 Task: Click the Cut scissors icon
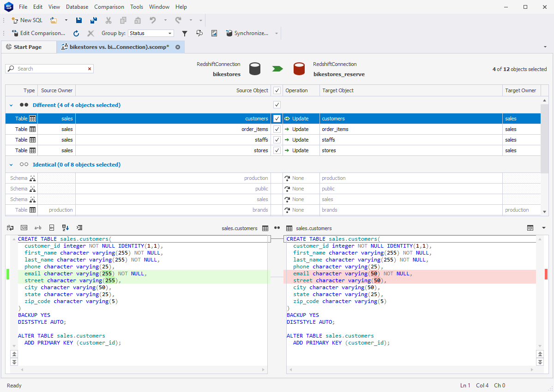[108, 20]
